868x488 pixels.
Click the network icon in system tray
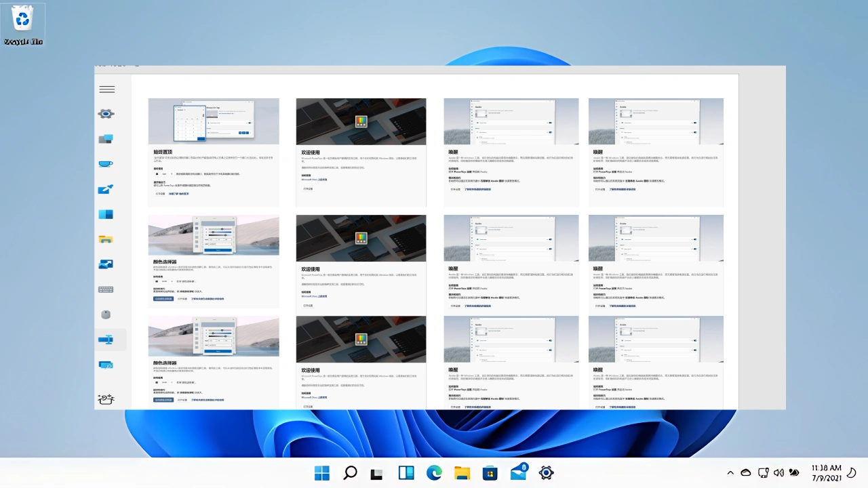763,472
